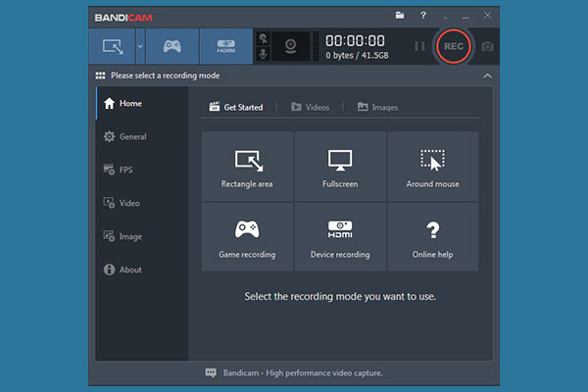Click the 0 bytes / 41.5GB storage text
This screenshot has width=588, height=392.
point(357,56)
